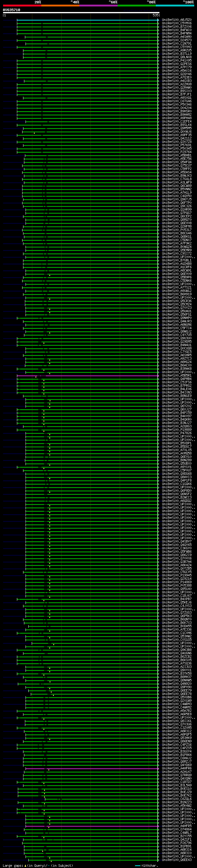Open hit UniRef100_Q2PES6
The width and height of the screenshot is (197, 868).
[177, 64]
